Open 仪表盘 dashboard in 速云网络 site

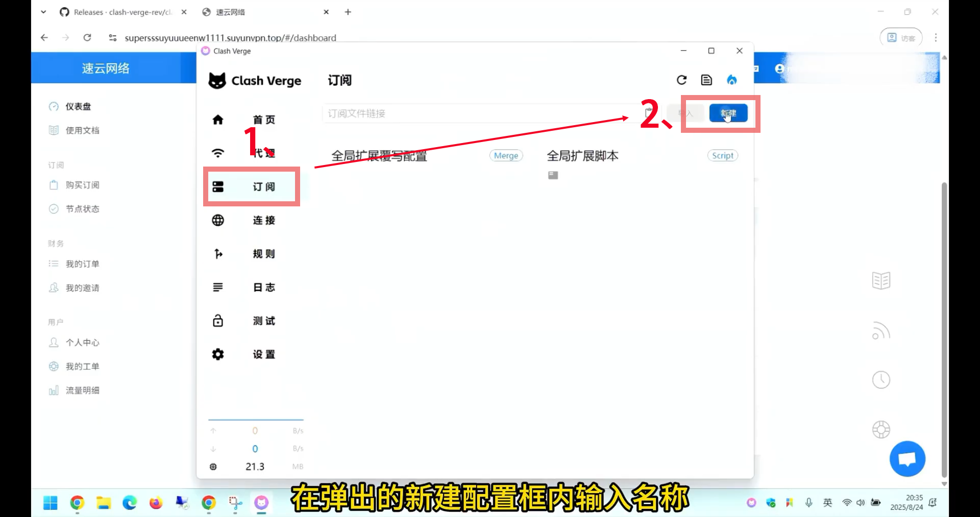point(78,106)
